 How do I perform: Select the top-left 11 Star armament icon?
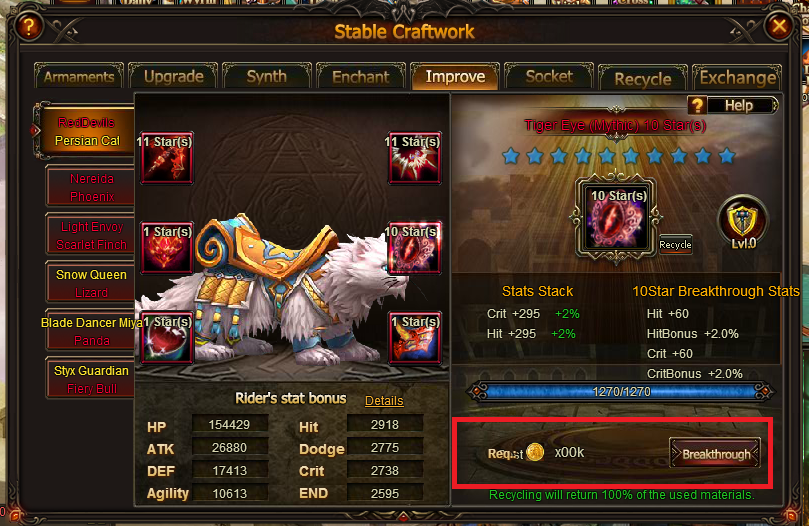pyautogui.click(x=166, y=158)
